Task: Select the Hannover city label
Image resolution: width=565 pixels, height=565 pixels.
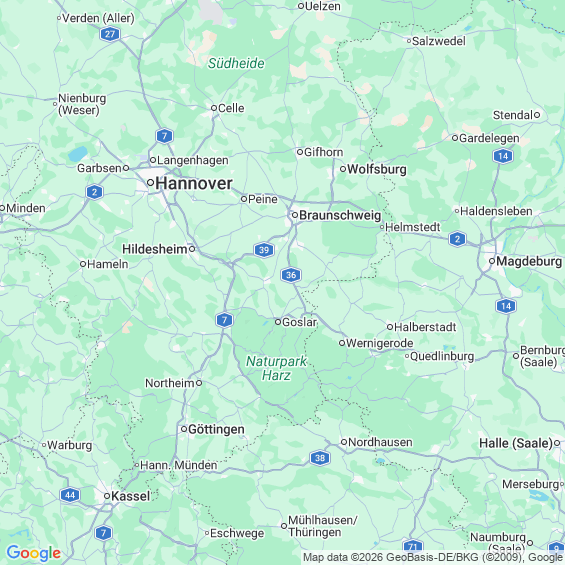Action: [x=194, y=183]
